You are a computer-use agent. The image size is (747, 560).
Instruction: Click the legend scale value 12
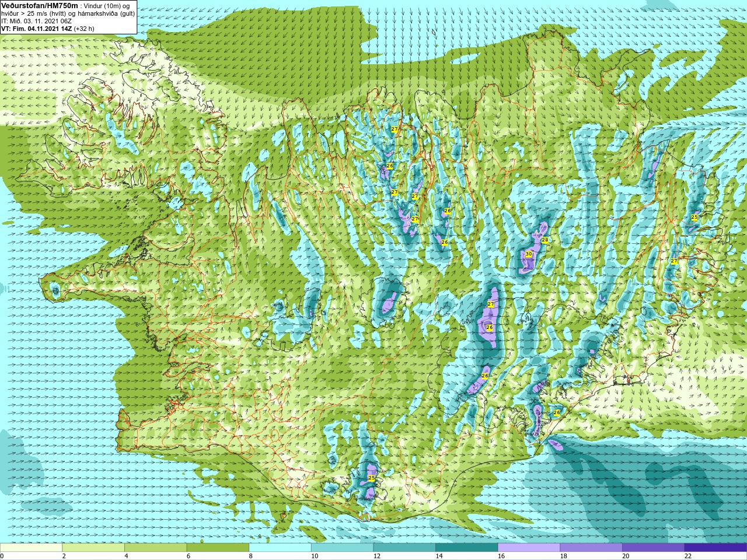coord(377,556)
